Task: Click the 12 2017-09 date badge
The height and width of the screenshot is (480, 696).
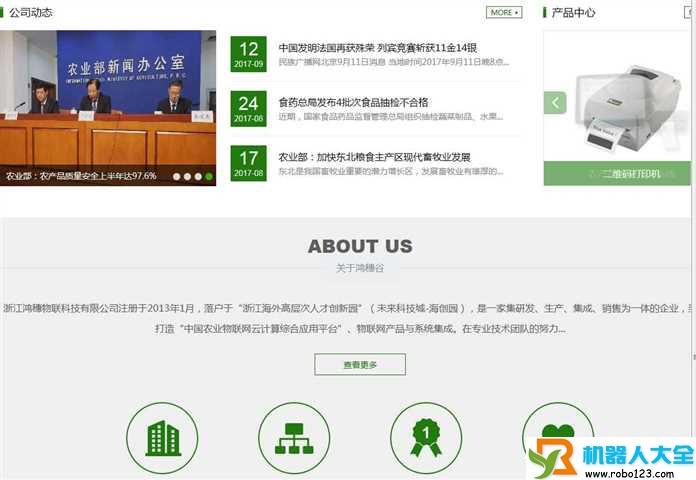Action: pyautogui.click(x=249, y=54)
